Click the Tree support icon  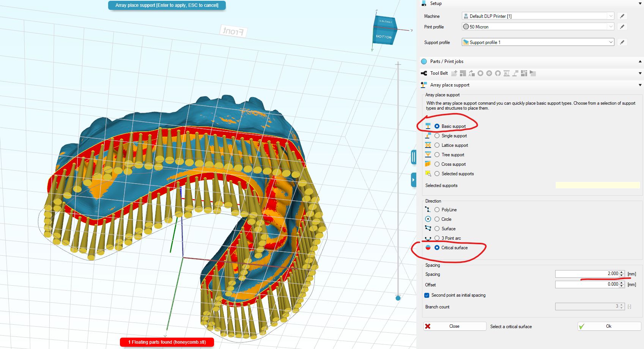coord(428,155)
